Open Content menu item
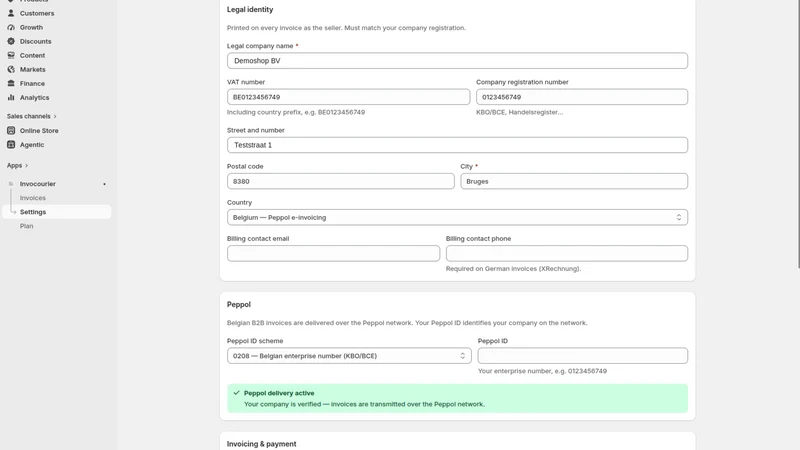This screenshot has width=800, height=450. click(32, 55)
